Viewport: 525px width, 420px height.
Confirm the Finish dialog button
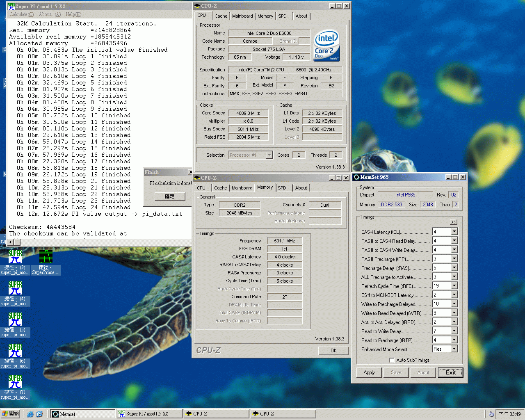[170, 196]
